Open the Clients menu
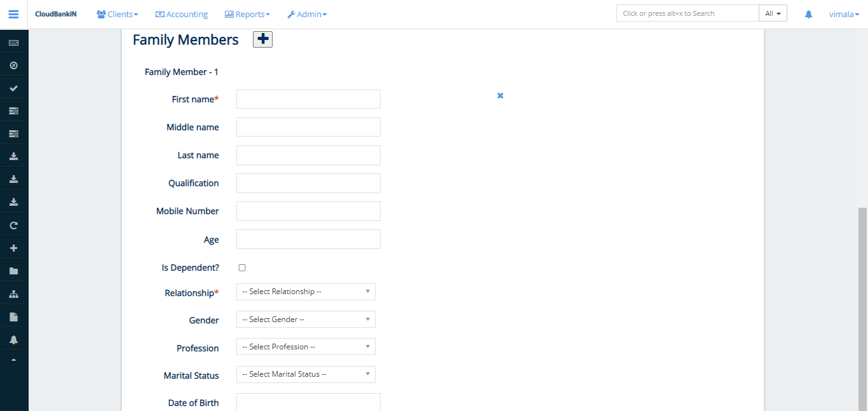Image resolution: width=868 pixels, height=411 pixels. point(117,14)
